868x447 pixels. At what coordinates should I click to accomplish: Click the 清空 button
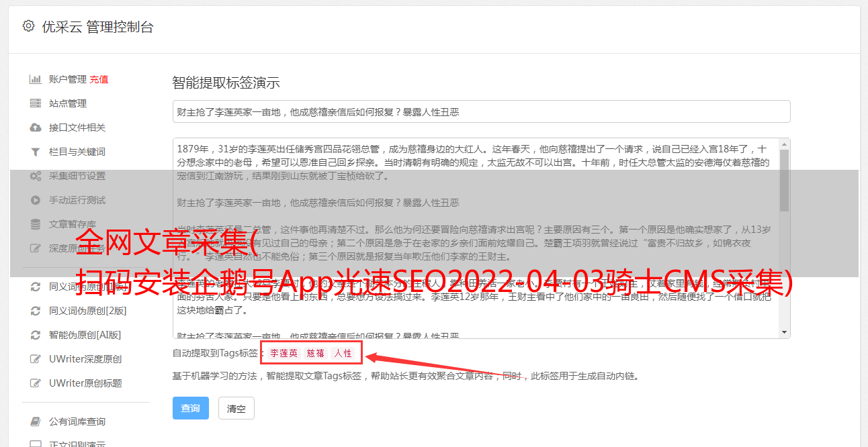pos(236,408)
